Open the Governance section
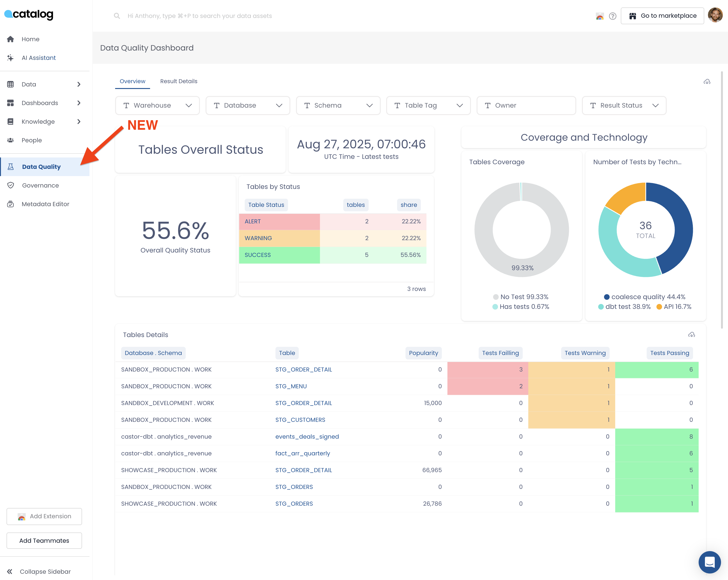Viewport: 728px width, 580px height. (40, 185)
